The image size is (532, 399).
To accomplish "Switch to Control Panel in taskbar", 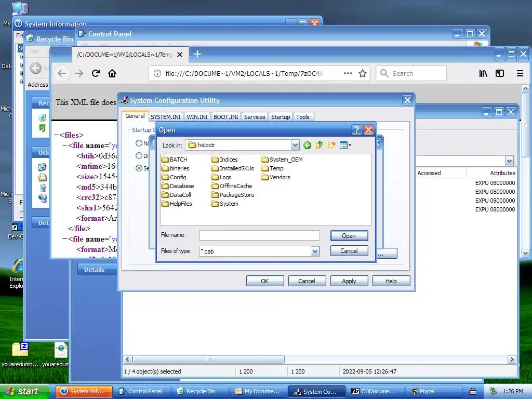I will (x=141, y=391).
